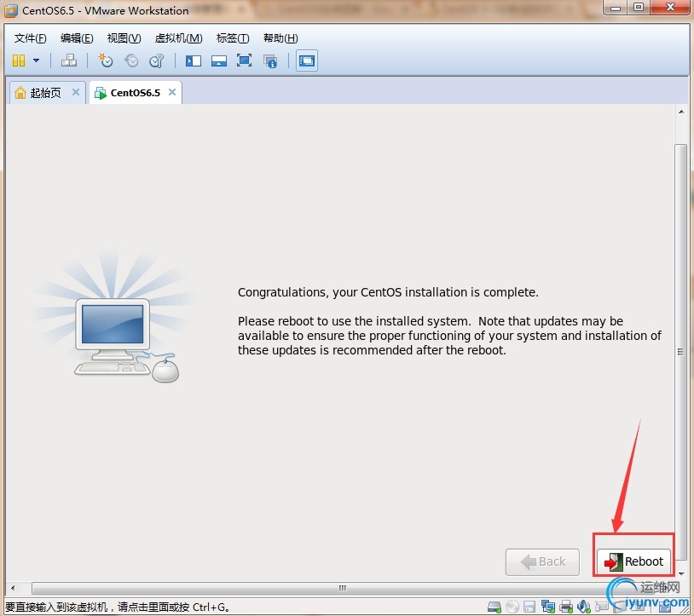The width and height of the screenshot is (694, 616).
Task: Close the VMware Workstation window
Action: 669,8
